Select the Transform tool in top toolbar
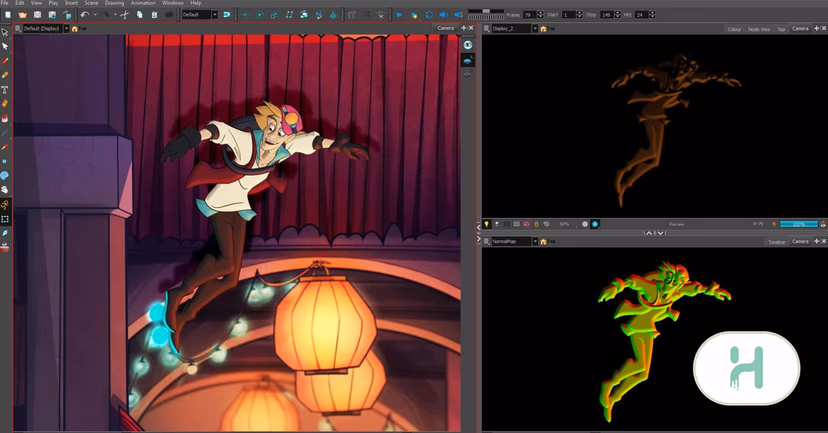The height and width of the screenshot is (433, 828). [245, 15]
